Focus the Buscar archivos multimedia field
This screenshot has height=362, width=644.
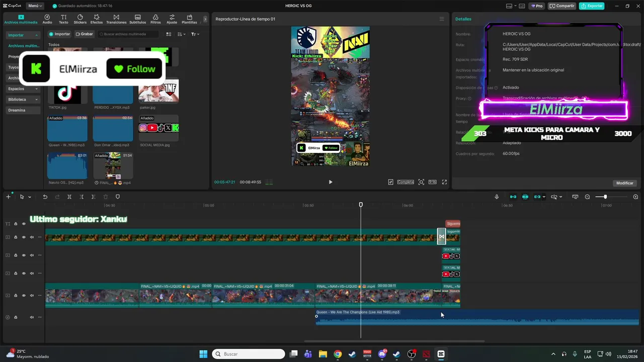pos(128,34)
